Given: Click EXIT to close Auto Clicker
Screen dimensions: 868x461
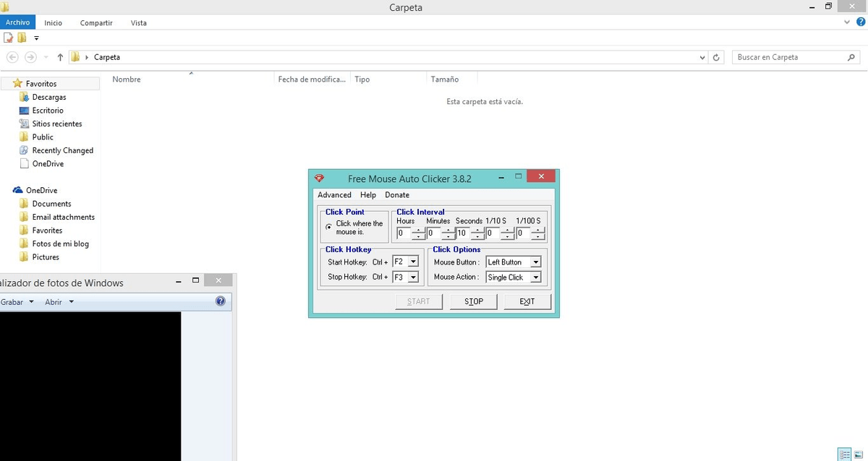Looking at the screenshot, I should pyautogui.click(x=527, y=301).
